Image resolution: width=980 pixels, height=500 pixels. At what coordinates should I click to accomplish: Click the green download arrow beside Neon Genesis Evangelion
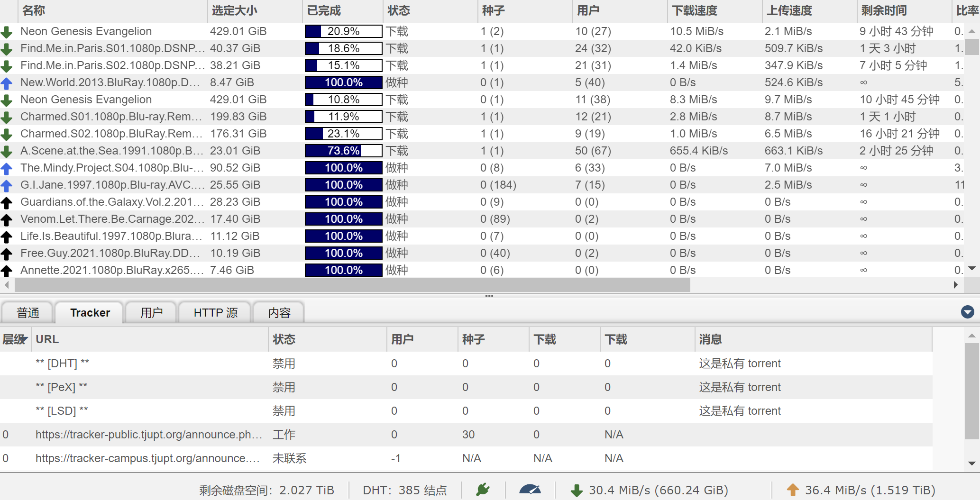tap(7, 31)
